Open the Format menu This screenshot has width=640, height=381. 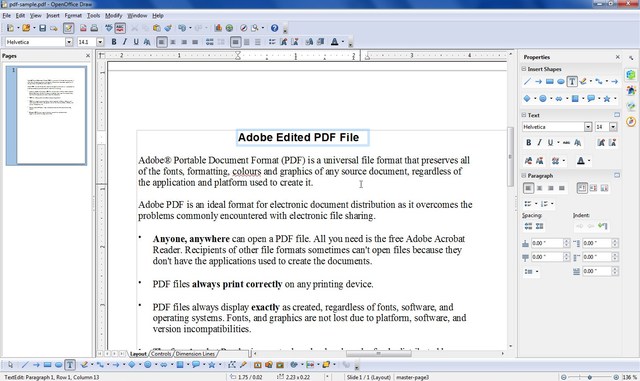[73, 16]
